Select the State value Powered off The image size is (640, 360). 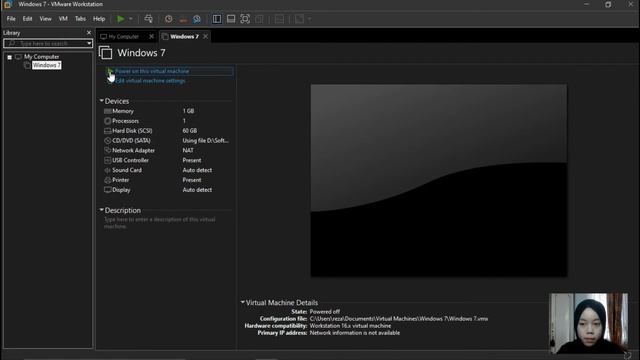325,312
